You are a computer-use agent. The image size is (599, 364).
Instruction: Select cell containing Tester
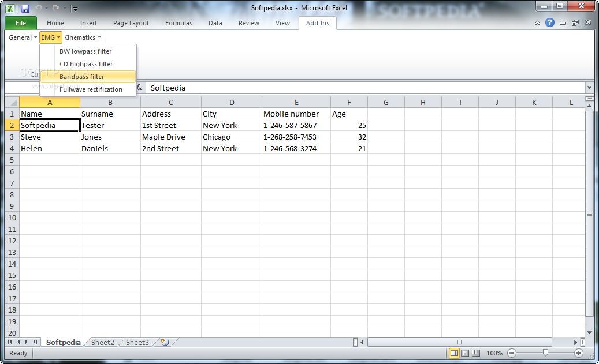click(x=110, y=126)
